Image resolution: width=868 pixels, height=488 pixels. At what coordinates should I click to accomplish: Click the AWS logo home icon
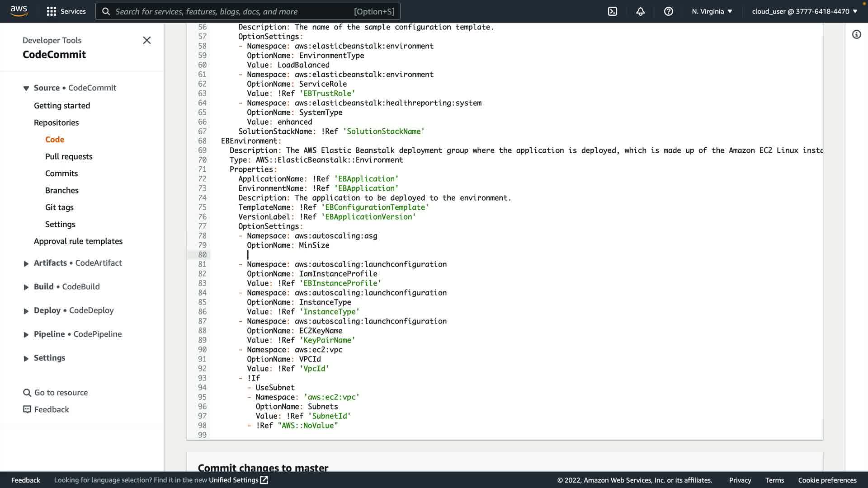(x=19, y=11)
